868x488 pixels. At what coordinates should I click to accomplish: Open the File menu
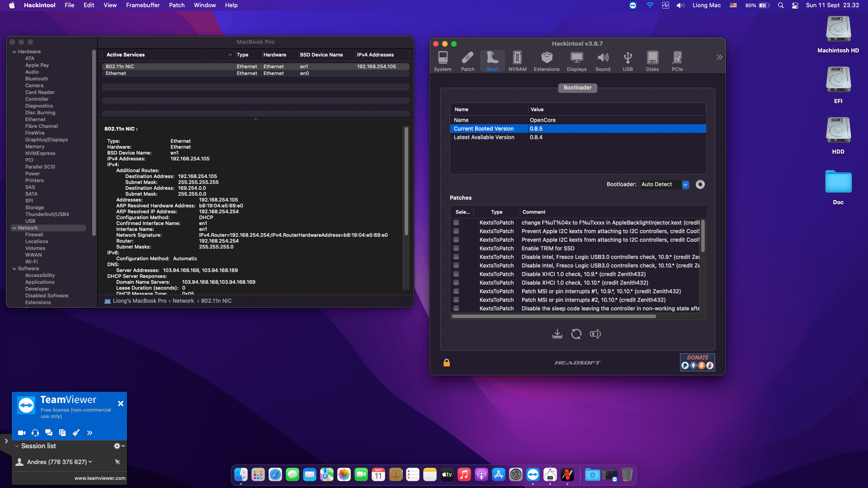point(69,5)
